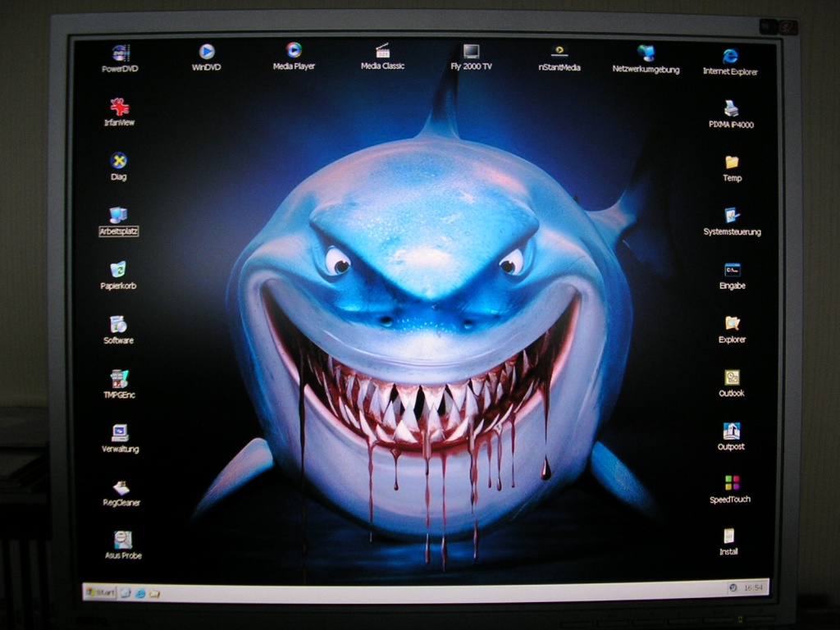The width and height of the screenshot is (840, 630).
Task: Click the Fly 2000 TV icon
Action: 471,52
